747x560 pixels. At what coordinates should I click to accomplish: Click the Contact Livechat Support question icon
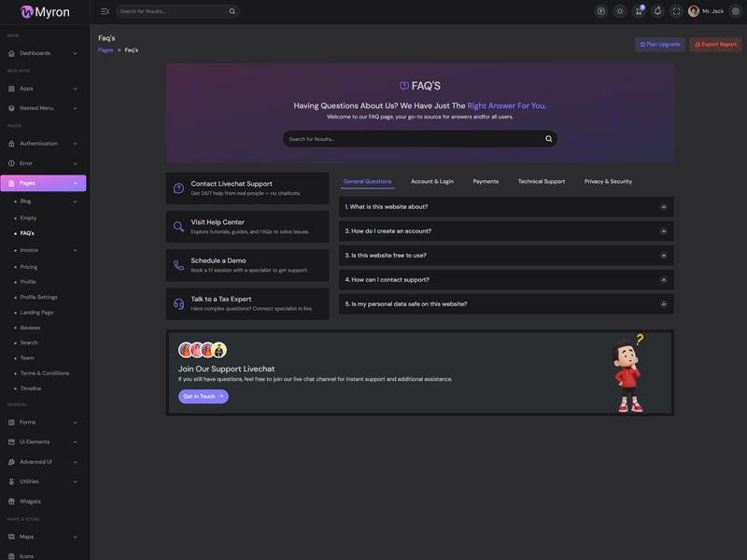178,188
